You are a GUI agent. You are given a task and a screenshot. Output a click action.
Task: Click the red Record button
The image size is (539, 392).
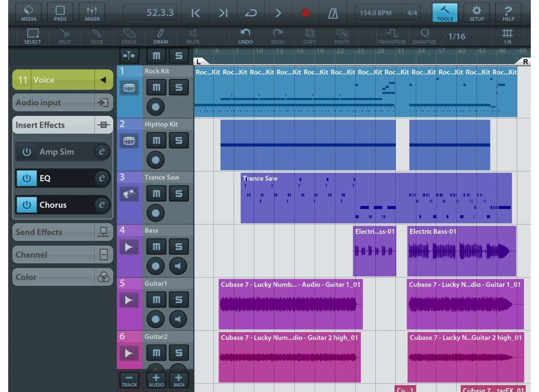305,13
